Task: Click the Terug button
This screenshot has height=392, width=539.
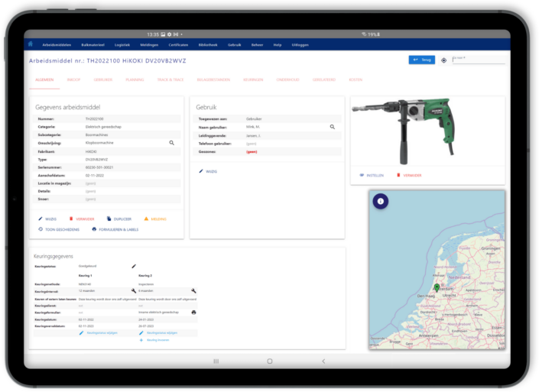Action: point(422,60)
